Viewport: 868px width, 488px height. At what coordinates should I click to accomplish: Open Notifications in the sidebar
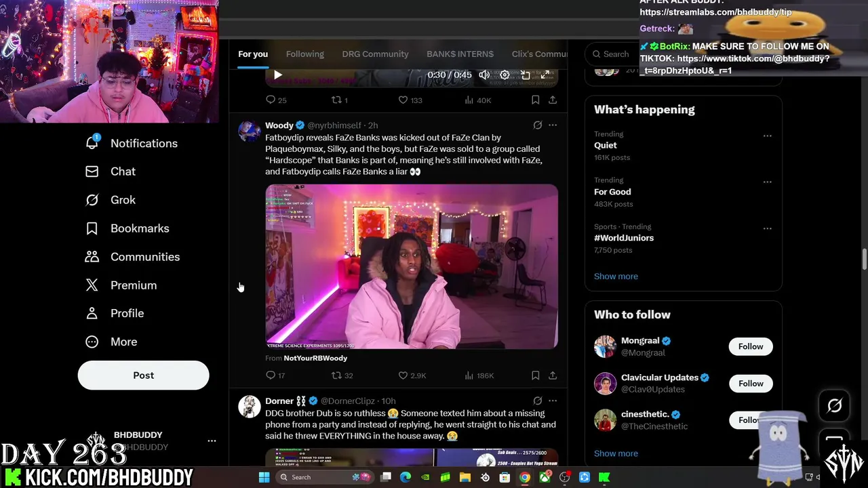click(x=131, y=143)
